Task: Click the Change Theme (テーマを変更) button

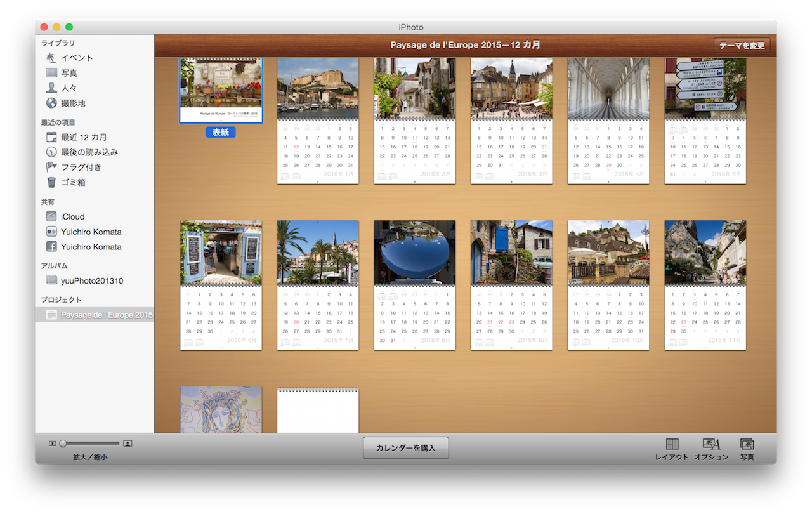Action: pos(742,46)
